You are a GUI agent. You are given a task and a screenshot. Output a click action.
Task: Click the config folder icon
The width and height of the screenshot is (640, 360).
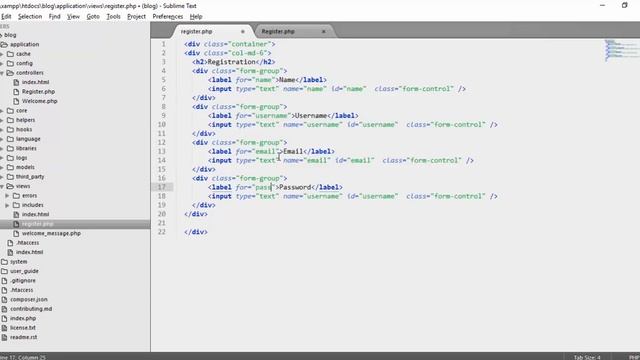point(11,63)
